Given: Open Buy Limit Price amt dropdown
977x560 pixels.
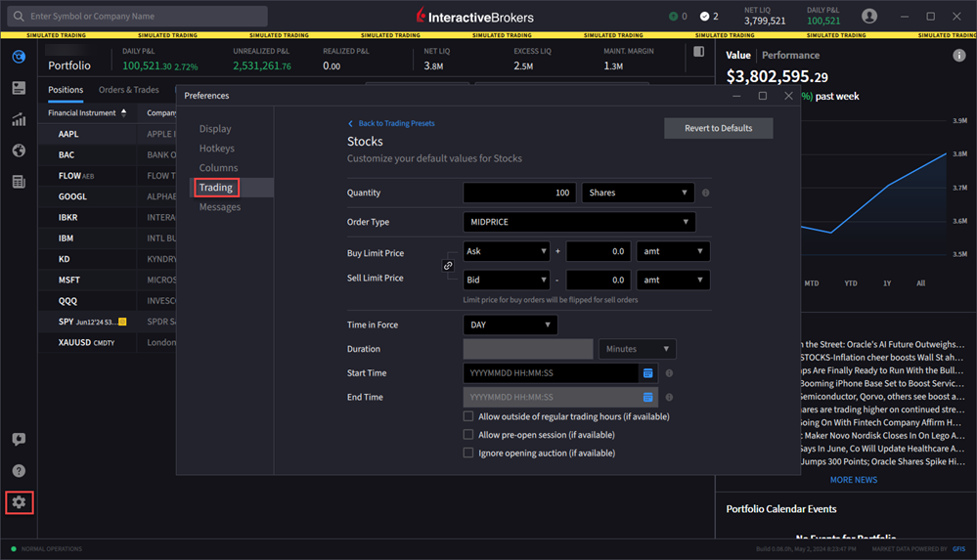Looking at the screenshot, I should 673,251.
